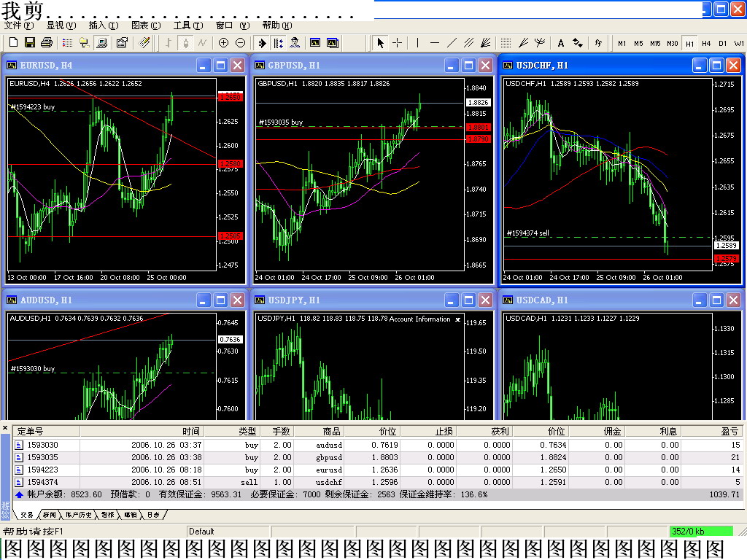747x560 pixels.
Task: Select the Fibonacci fan tool
Action: [x=523, y=43]
